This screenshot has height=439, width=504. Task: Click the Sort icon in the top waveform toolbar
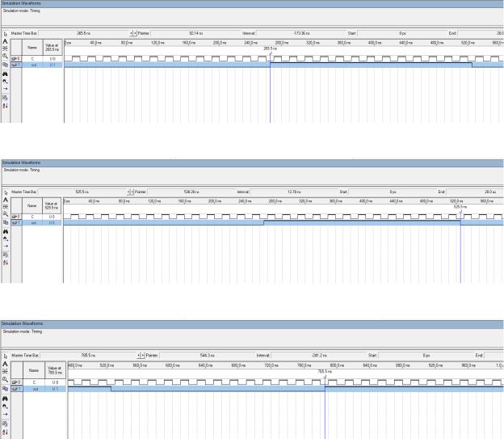point(5,106)
